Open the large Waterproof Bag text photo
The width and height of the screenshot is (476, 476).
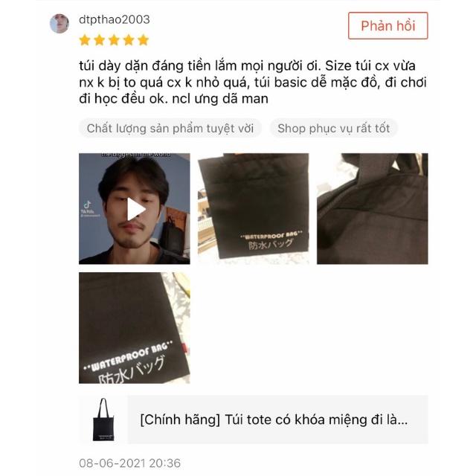135,328
